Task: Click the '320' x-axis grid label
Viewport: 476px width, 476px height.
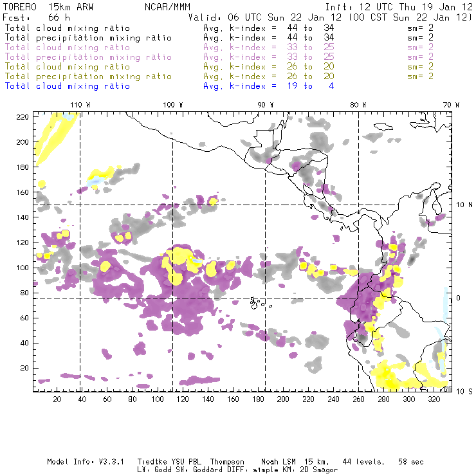Action: [x=434, y=399]
